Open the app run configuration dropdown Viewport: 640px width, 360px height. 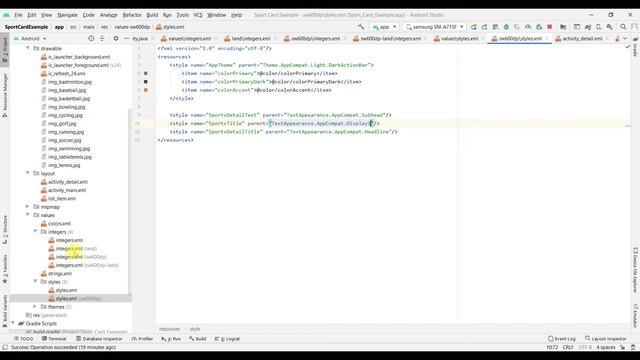click(x=384, y=27)
